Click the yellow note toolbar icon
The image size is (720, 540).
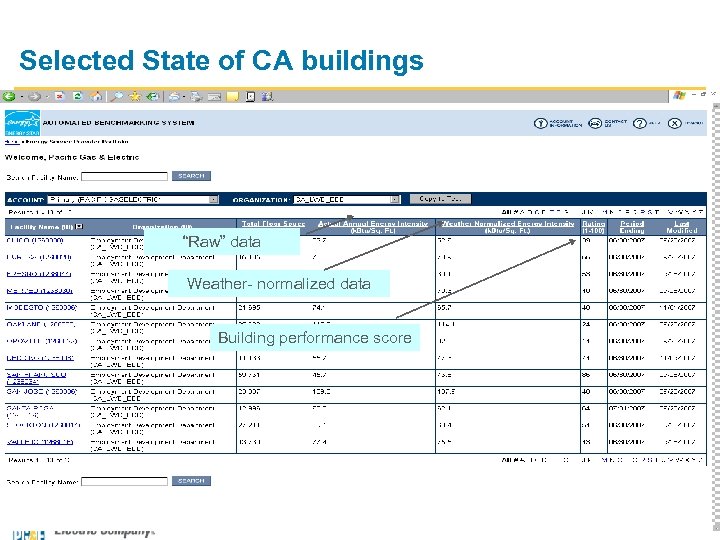click(233, 96)
